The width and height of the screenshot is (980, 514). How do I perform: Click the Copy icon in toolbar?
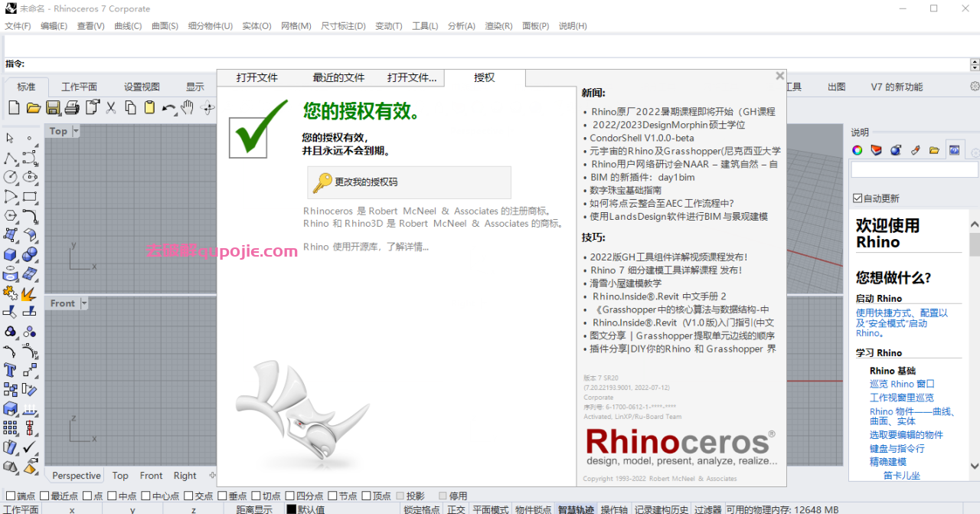click(x=130, y=107)
